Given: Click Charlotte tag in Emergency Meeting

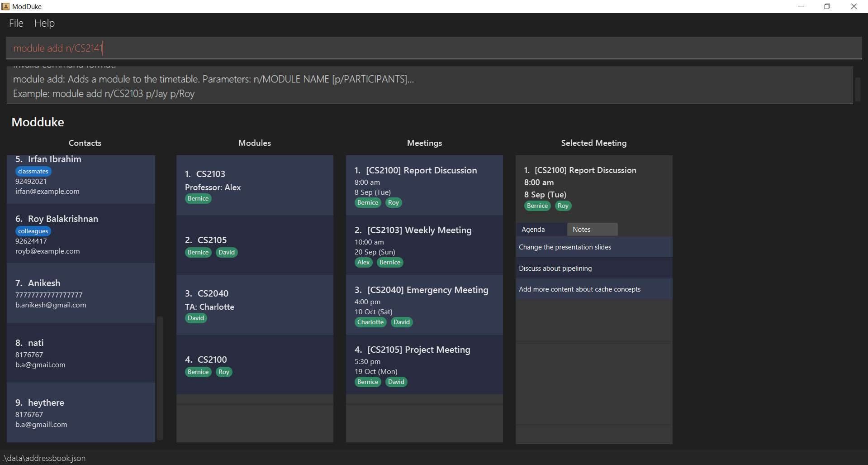Looking at the screenshot, I should [370, 322].
